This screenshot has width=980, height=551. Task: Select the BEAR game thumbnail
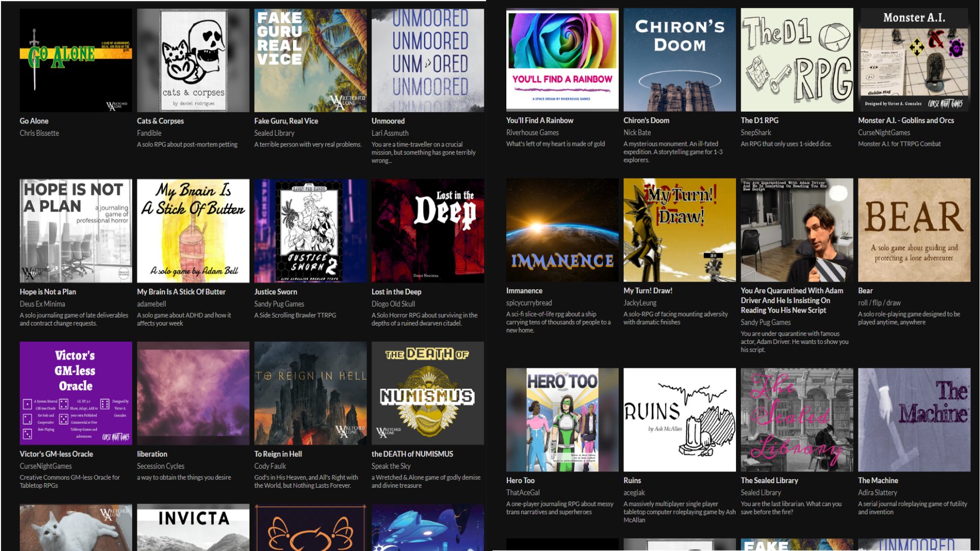[x=914, y=230]
